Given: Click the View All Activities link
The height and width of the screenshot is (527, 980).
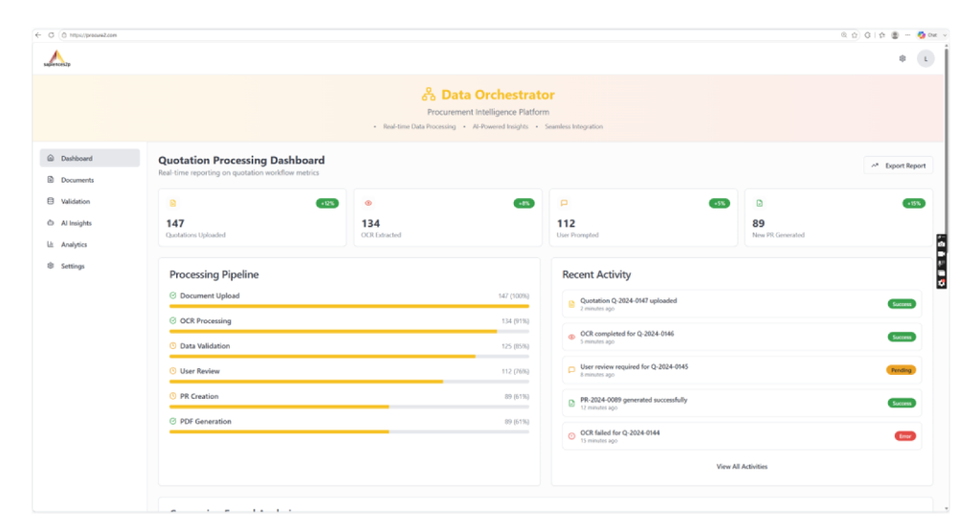Looking at the screenshot, I should 742,467.
